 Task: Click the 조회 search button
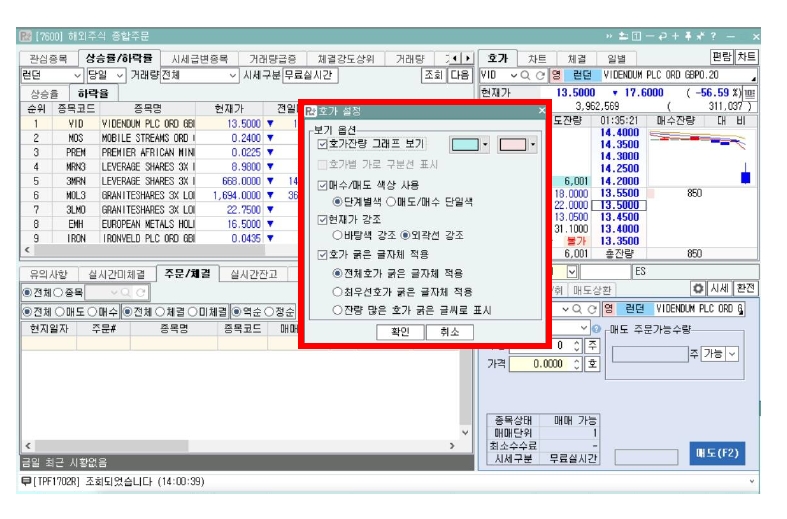434,75
